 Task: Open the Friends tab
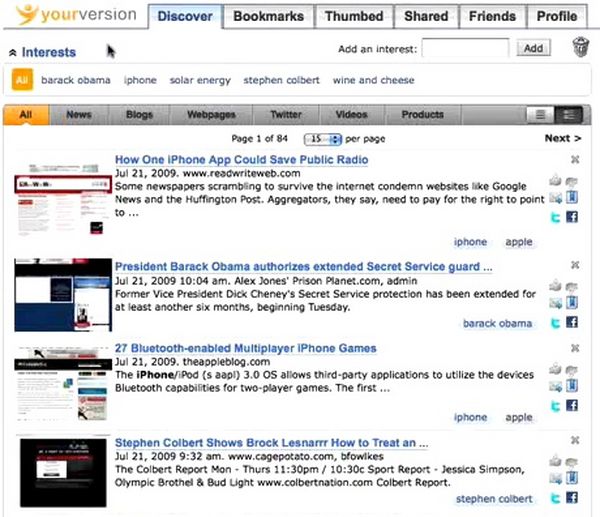pyautogui.click(x=492, y=16)
